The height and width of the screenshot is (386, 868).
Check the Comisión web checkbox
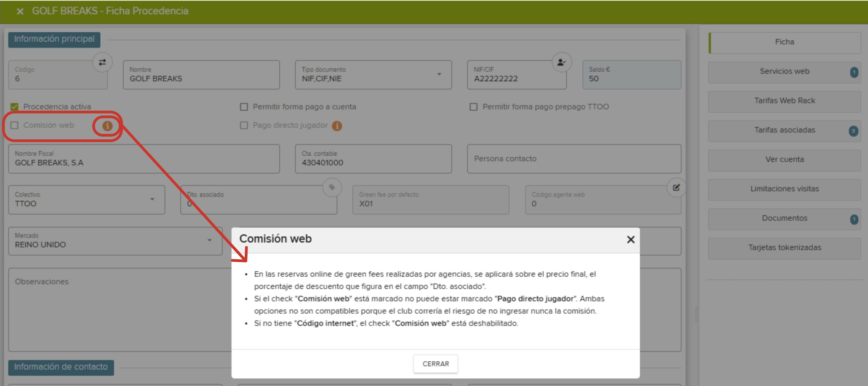[x=14, y=125]
